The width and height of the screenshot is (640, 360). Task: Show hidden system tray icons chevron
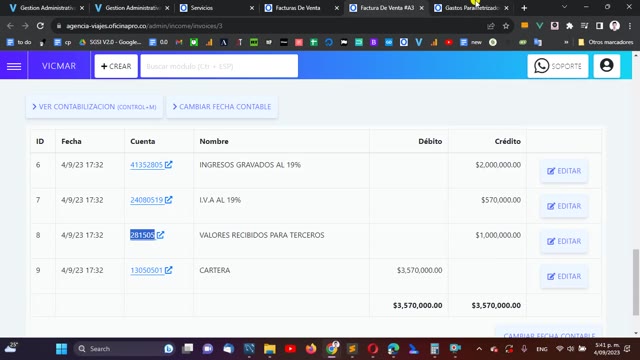(479, 349)
